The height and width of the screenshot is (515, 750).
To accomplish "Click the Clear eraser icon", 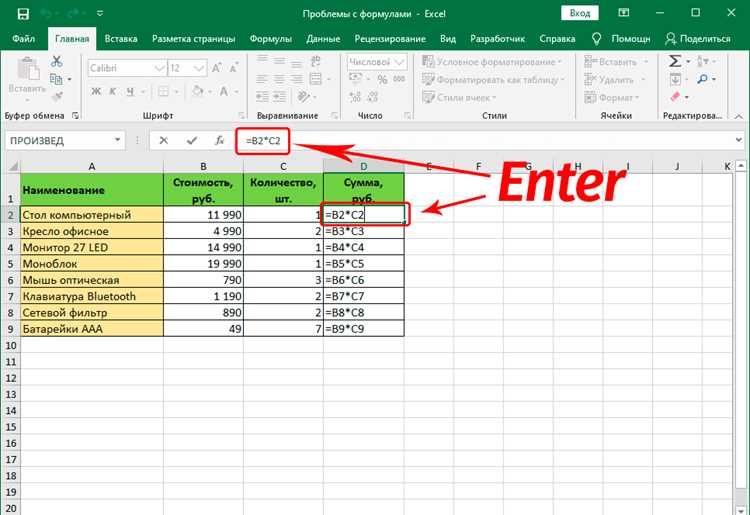I will click(x=675, y=97).
